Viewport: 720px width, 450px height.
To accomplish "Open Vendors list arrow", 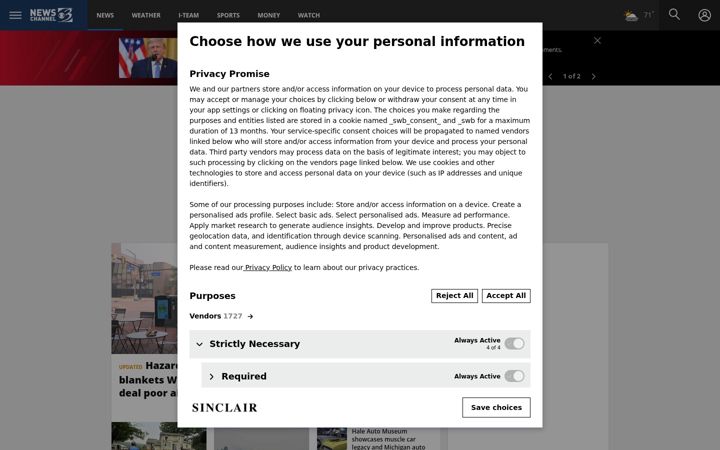I will point(250,316).
